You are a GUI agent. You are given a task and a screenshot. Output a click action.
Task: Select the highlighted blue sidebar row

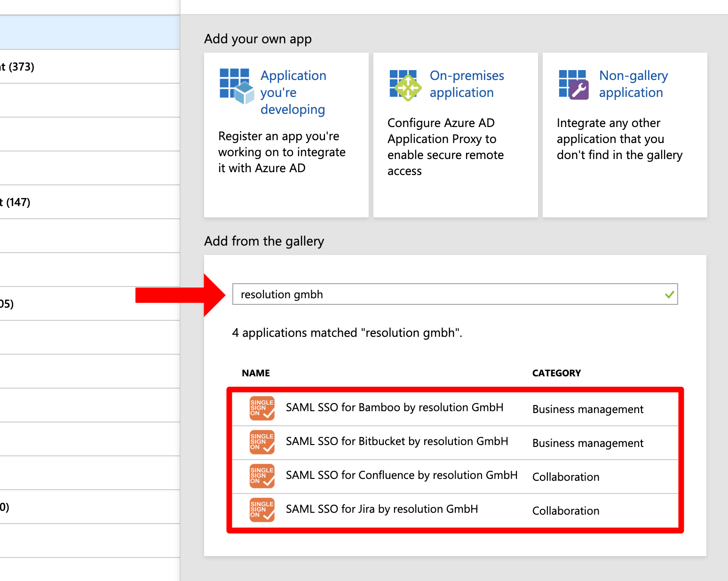[x=90, y=32]
